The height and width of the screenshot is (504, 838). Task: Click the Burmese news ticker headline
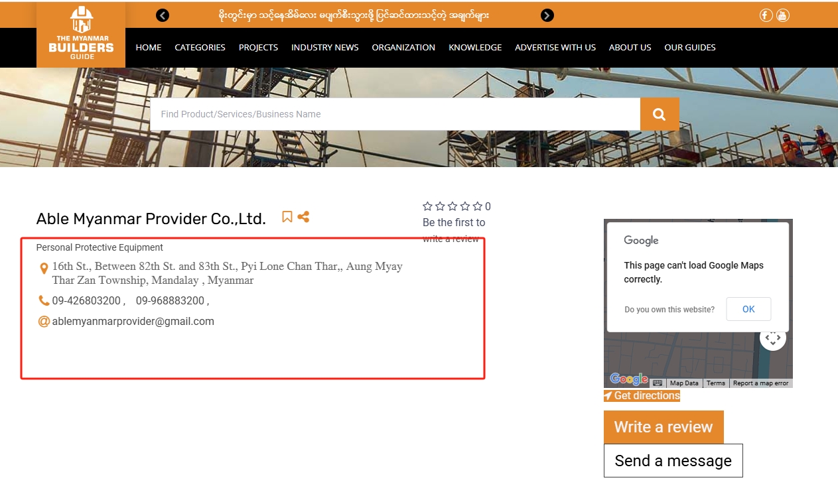354,15
